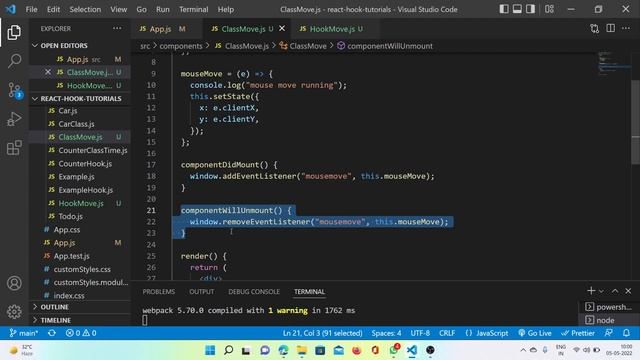Viewport: 640px width, 360px height.
Task: Close the terminal panel
Action: pos(628,291)
